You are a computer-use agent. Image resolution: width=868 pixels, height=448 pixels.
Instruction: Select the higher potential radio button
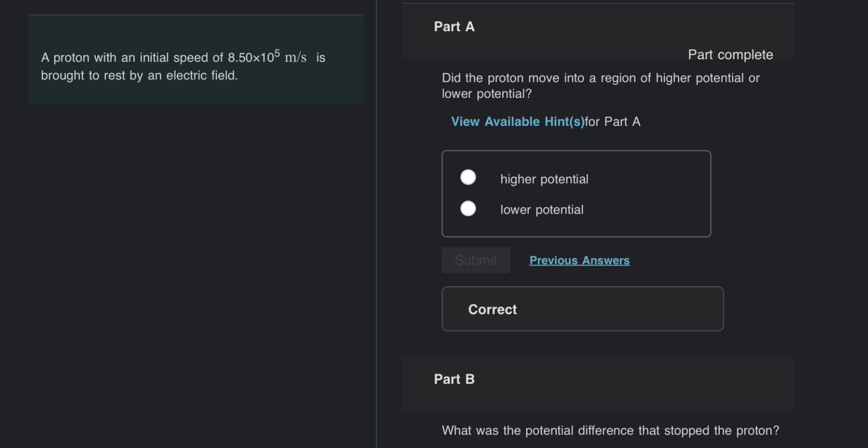[467, 177]
